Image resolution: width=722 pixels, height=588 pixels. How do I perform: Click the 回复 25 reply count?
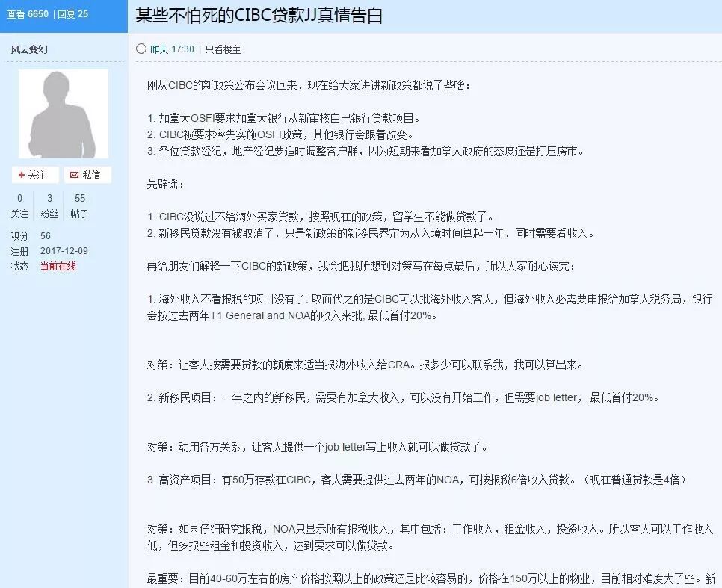click(x=72, y=14)
